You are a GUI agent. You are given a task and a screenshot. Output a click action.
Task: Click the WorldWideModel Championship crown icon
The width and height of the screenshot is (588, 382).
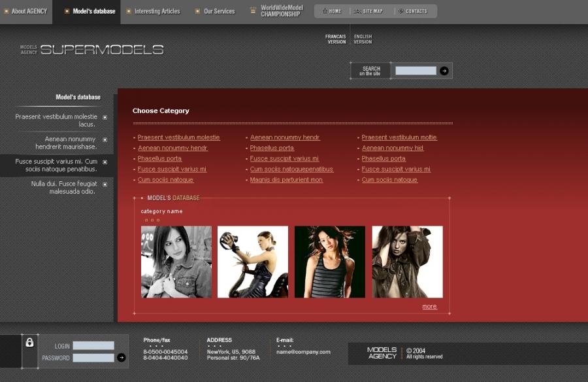tap(253, 10)
